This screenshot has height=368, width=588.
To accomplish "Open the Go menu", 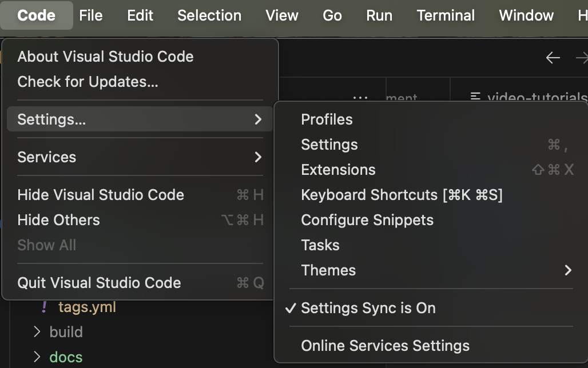I will coord(332,15).
